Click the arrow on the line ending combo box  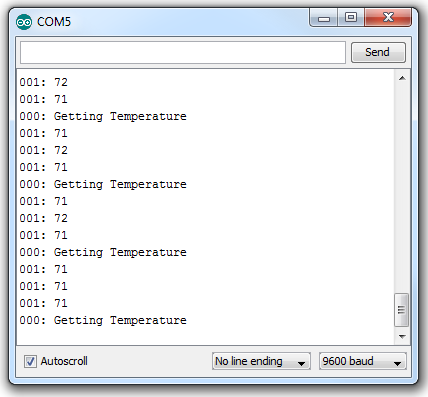(301, 363)
